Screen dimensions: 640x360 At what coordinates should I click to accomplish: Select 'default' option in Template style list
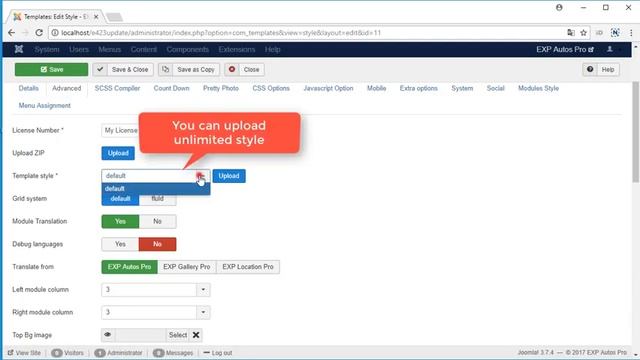(x=156, y=189)
